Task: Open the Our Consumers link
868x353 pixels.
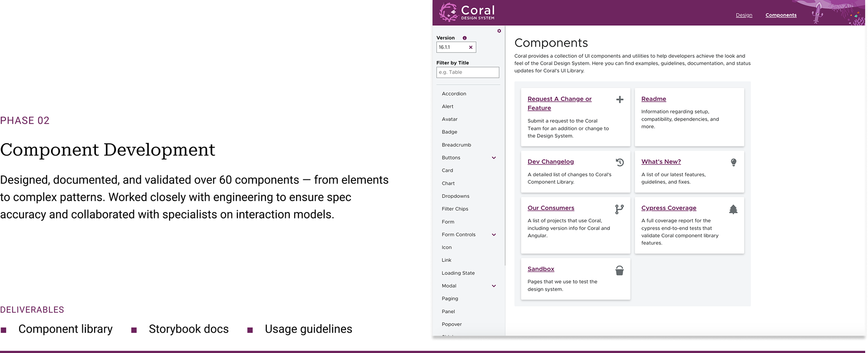Action: tap(551, 208)
